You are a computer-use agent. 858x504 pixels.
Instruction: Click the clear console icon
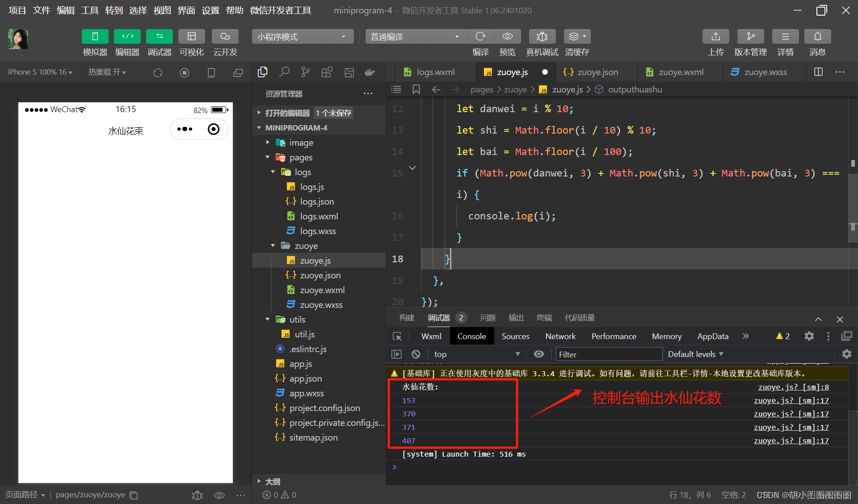416,354
